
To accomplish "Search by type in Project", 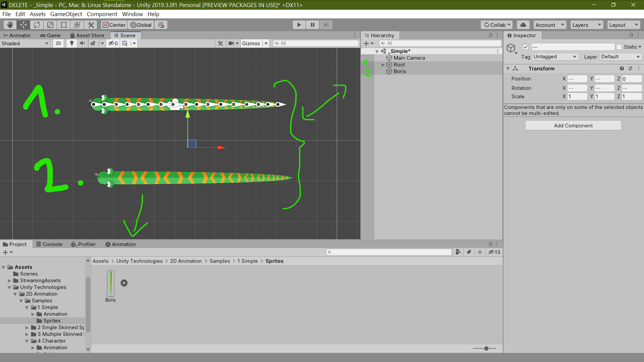I will point(458,252).
